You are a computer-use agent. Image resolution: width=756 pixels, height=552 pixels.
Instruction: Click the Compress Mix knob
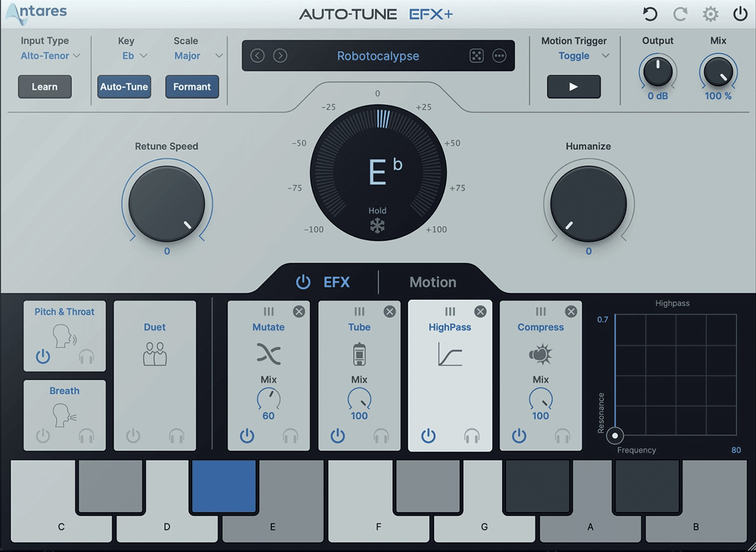point(541,399)
